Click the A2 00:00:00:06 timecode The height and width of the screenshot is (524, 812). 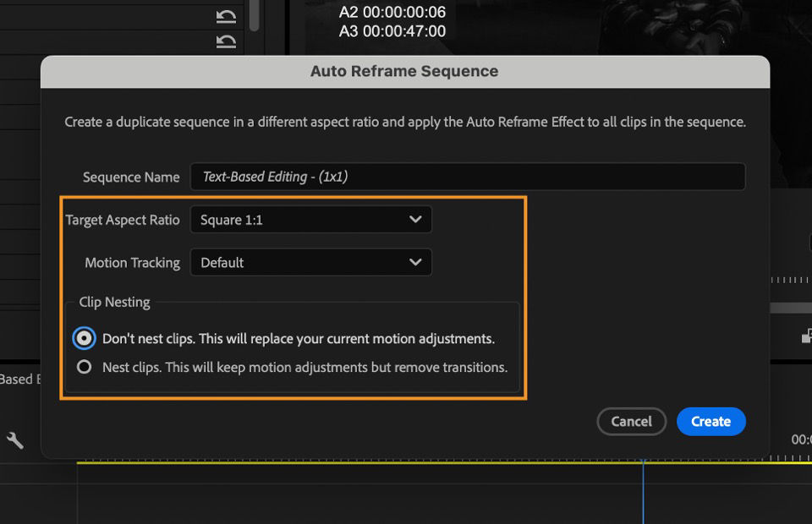392,11
